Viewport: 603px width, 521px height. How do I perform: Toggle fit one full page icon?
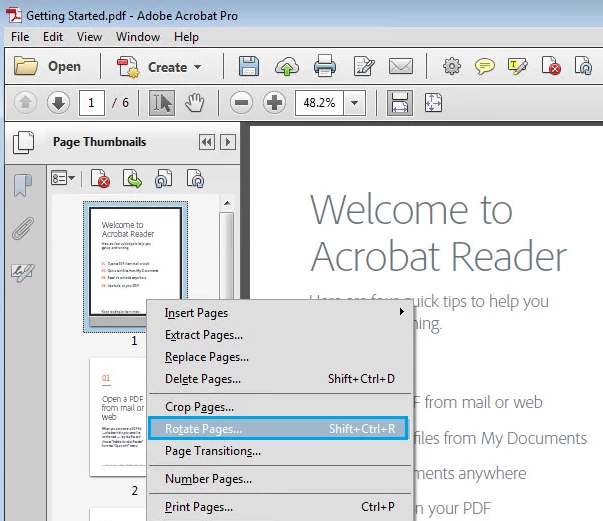click(433, 103)
